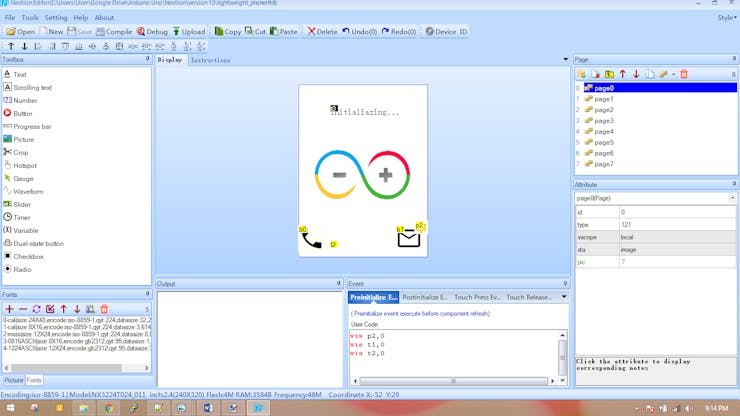Image resolution: width=740 pixels, height=416 pixels.
Task: Open the page0(Page) attribute dropdown
Action: (x=732, y=198)
